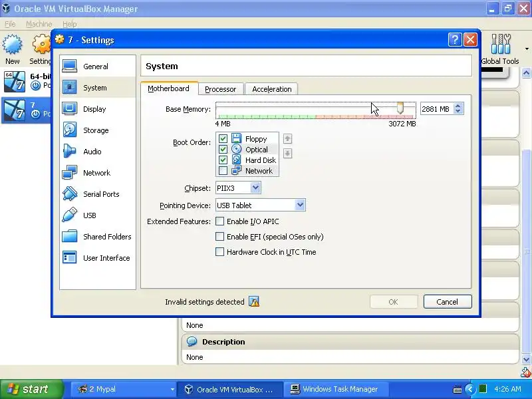
Task: Click the Base Memory value field
Action: click(x=436, y=109)
